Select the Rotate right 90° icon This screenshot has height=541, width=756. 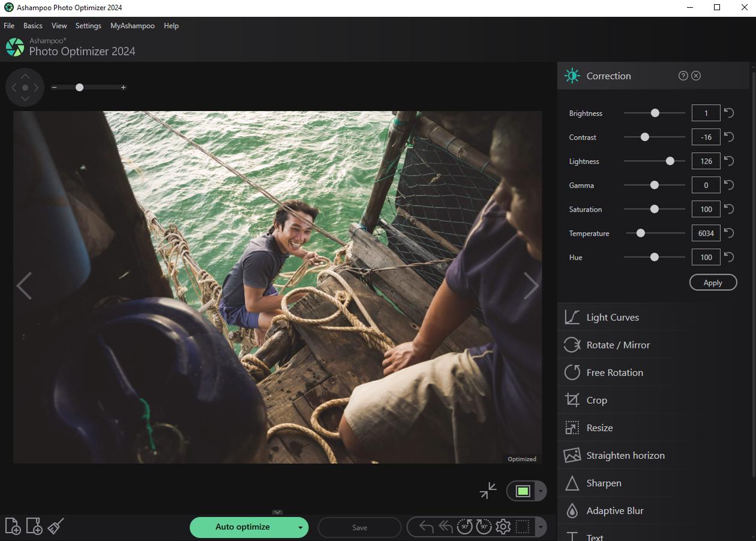coord(484,526)
